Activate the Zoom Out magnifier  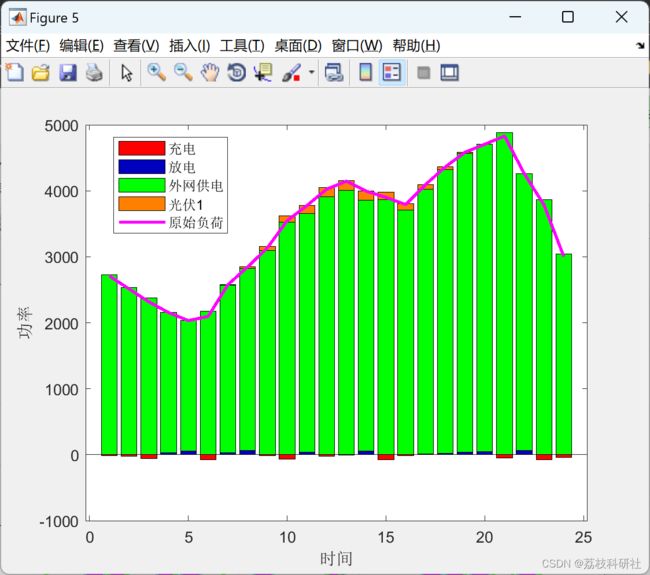[183, 73]
